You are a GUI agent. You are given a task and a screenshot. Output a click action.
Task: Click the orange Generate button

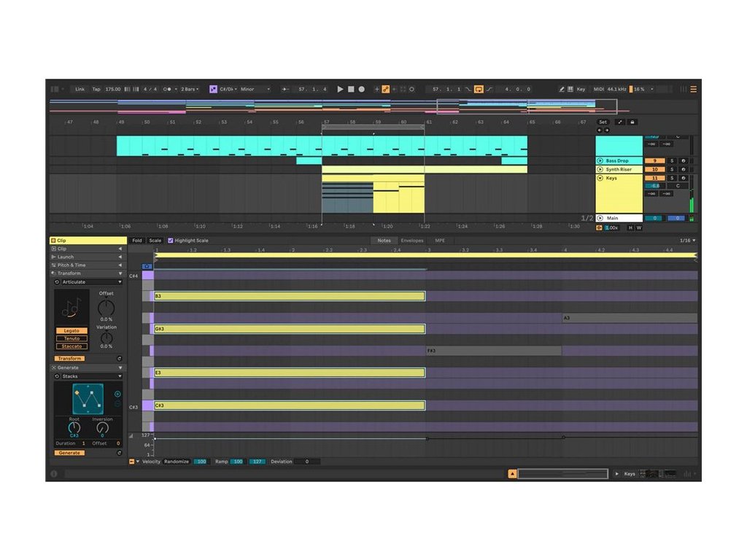tap(69, 453)
